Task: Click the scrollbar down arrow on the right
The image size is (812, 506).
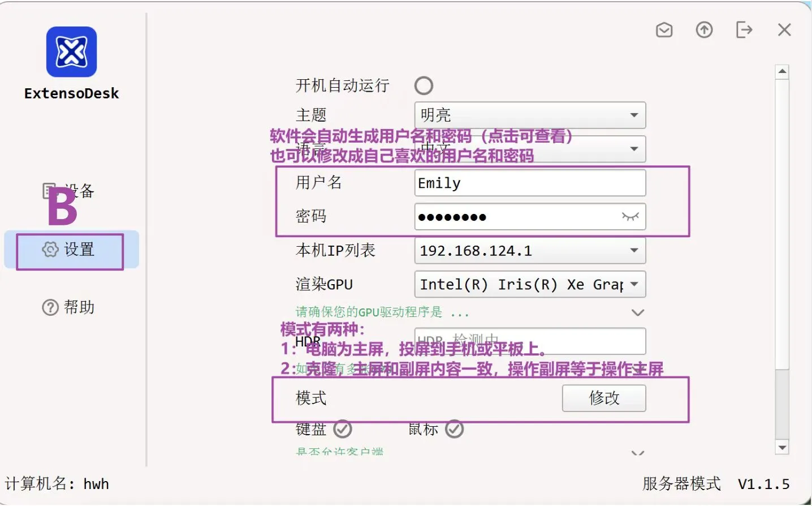Action: coord(782,447)
